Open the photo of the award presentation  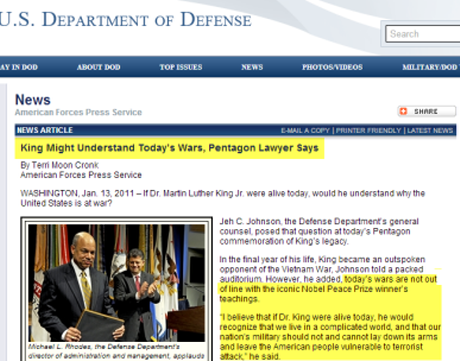[x=116, y=283]
